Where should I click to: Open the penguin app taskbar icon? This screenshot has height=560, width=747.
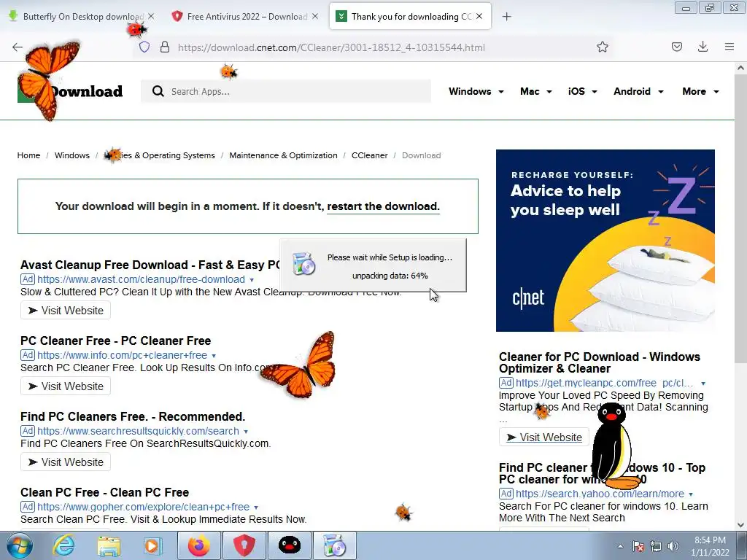(289, 545)
